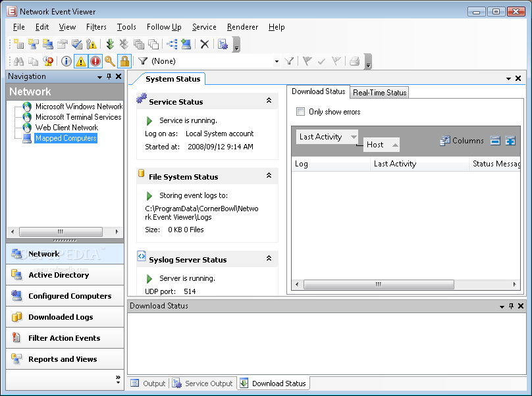Toggle the pushpin on Download Status panel

tap(512, 306)
